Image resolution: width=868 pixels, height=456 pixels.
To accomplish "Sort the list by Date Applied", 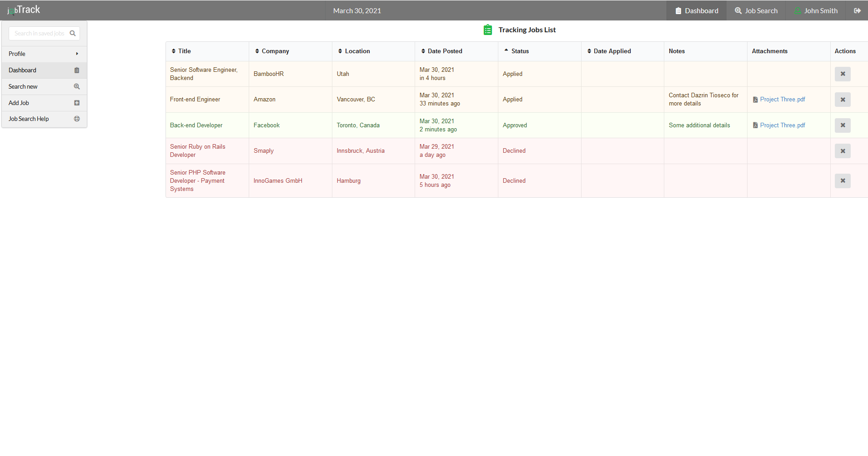I will coord(609,51).
